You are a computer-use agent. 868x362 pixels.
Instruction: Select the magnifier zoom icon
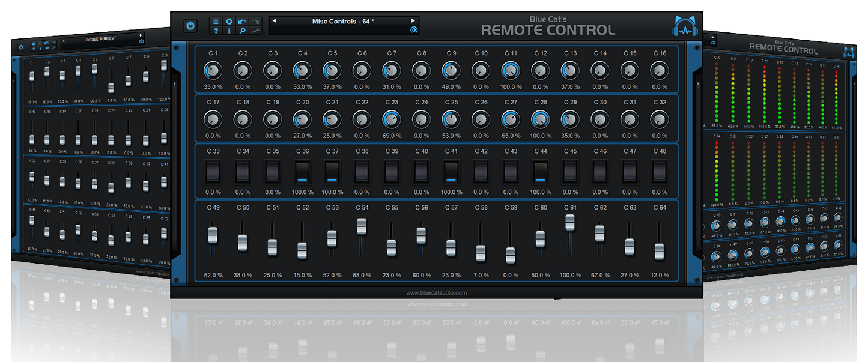coord(242,30)
